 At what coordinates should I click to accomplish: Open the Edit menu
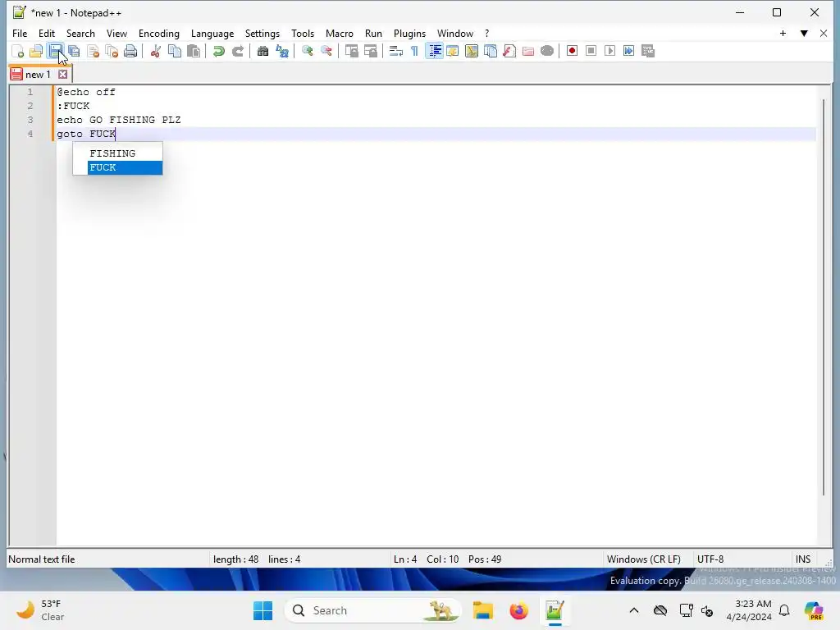47,33
